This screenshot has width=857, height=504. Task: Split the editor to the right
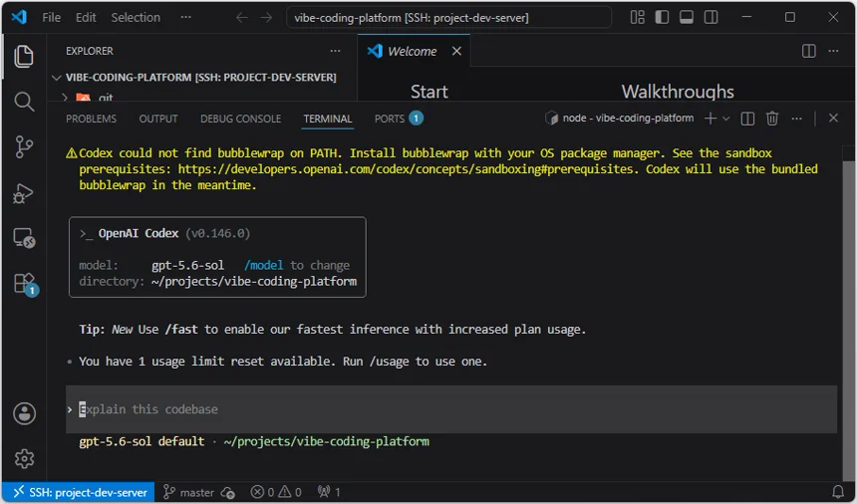[809, 51]
